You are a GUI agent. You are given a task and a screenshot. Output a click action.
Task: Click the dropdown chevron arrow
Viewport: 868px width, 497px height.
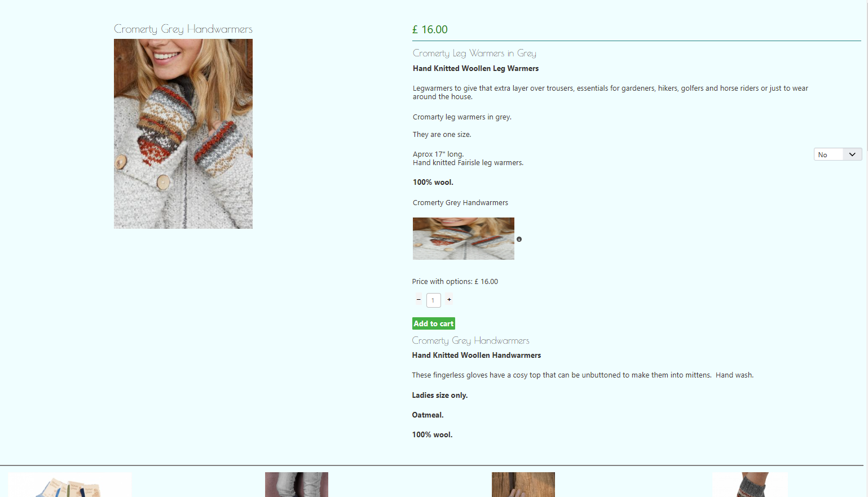[852, 154]
